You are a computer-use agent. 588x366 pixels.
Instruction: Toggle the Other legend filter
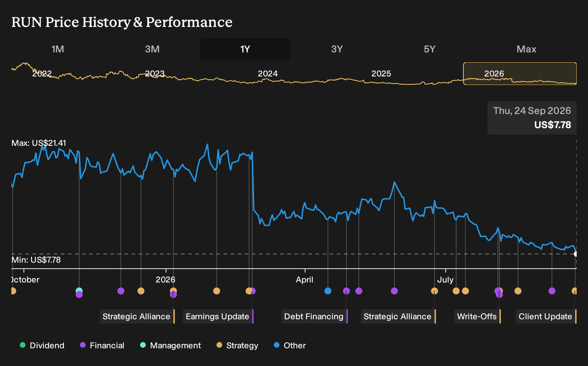[x=290, y=345]
